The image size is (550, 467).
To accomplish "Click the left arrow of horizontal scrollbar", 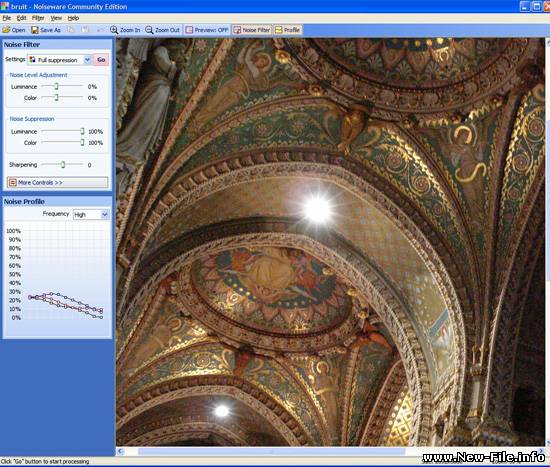I will (x=120, y=451).
